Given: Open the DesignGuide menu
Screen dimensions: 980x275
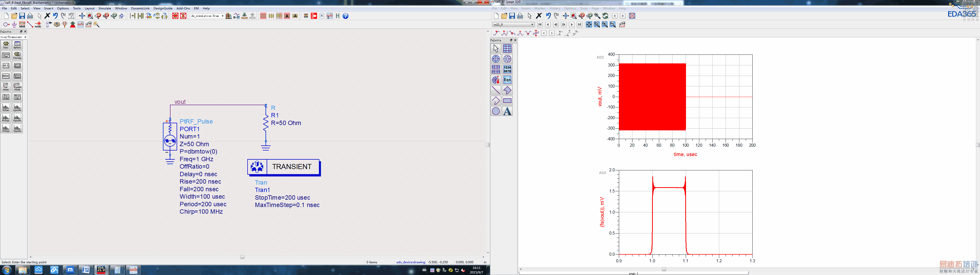Looking at the screenshot, I should click(x=163, y=8).
